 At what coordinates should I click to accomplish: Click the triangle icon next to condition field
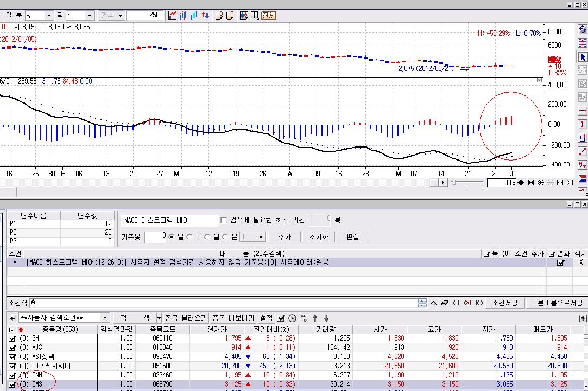click(433, 303)
